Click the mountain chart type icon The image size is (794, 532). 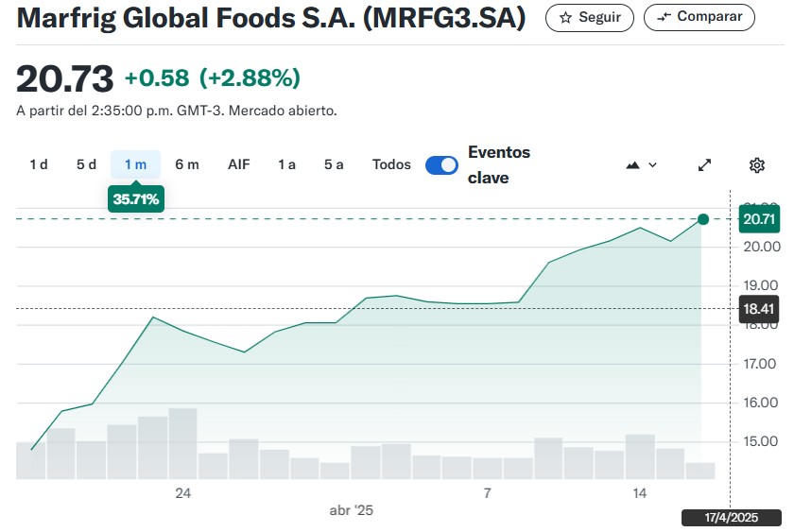tap(632, 165)
